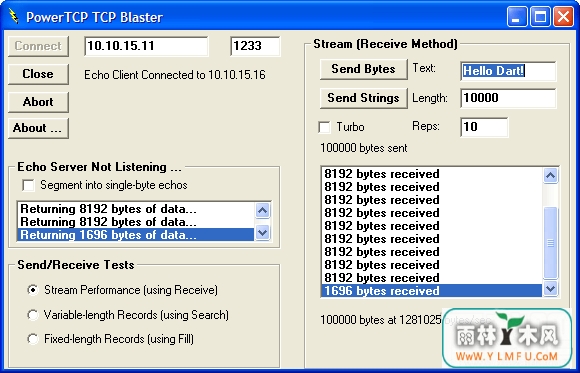Click the Close connection button
The width and height of the screenshot is (580, 373).
(38, 74)
